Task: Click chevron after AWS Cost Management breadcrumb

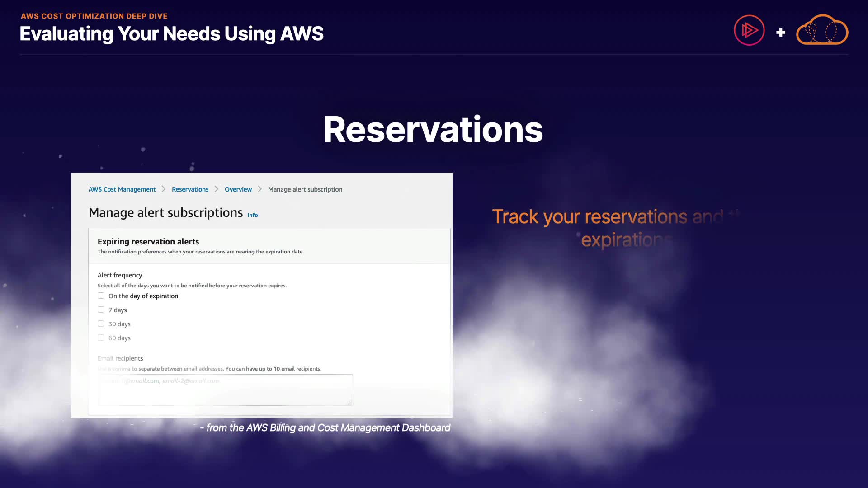Action: [x=164, y=189]
